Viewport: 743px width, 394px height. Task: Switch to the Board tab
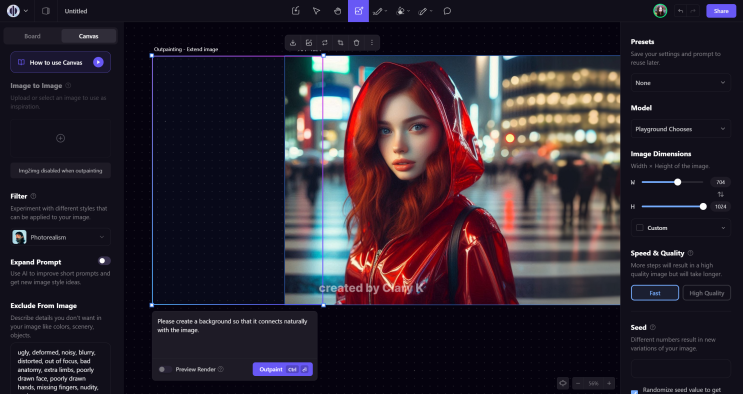pyautogui.click(x=32, y=36)
